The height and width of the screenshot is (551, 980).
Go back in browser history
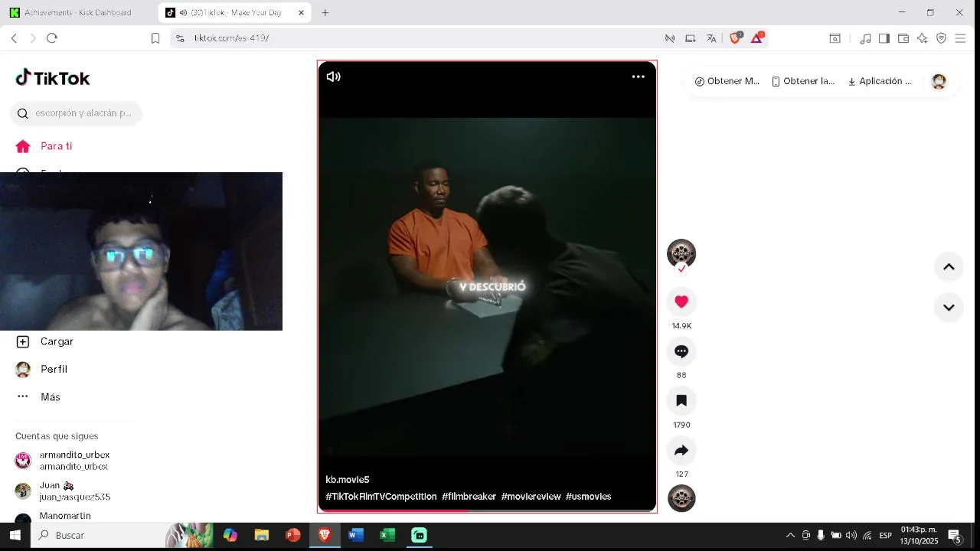tap(14, 38)
